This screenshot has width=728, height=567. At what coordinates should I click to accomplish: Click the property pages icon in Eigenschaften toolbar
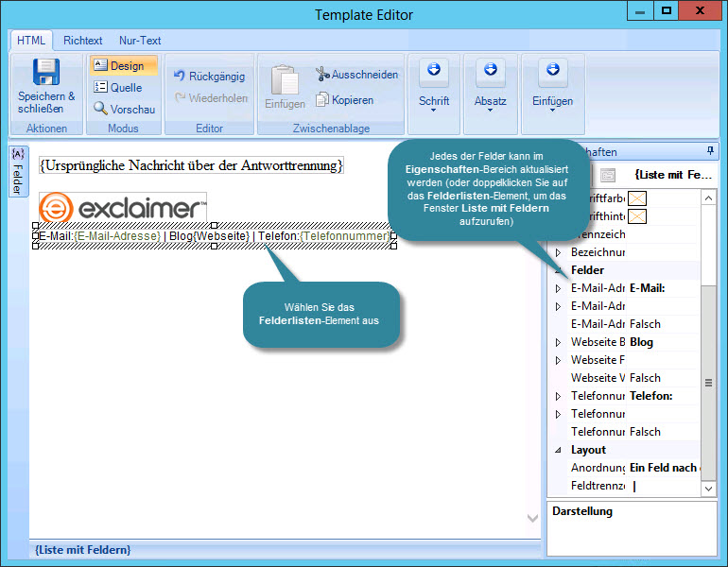pos(608,175)
